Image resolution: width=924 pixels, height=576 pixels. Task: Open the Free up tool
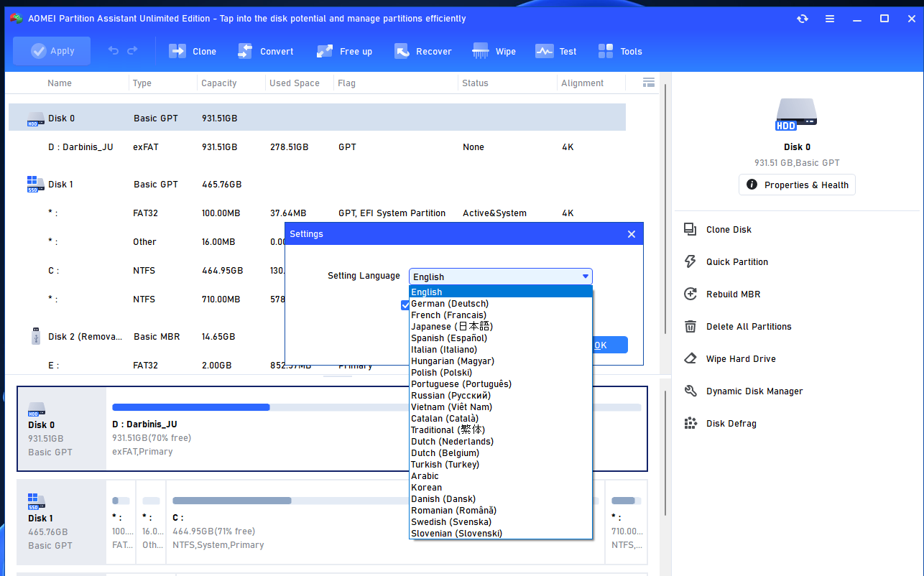(344, 51)
